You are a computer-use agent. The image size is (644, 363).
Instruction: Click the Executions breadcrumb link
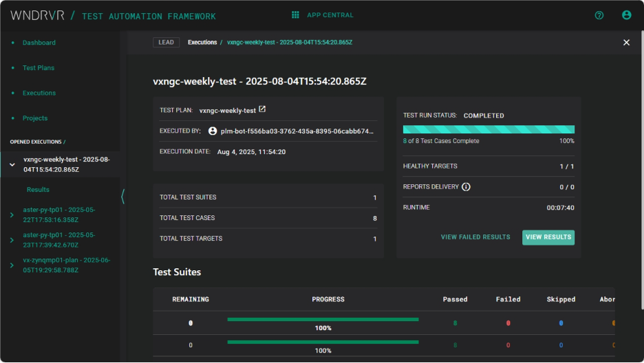pos(202,43)
